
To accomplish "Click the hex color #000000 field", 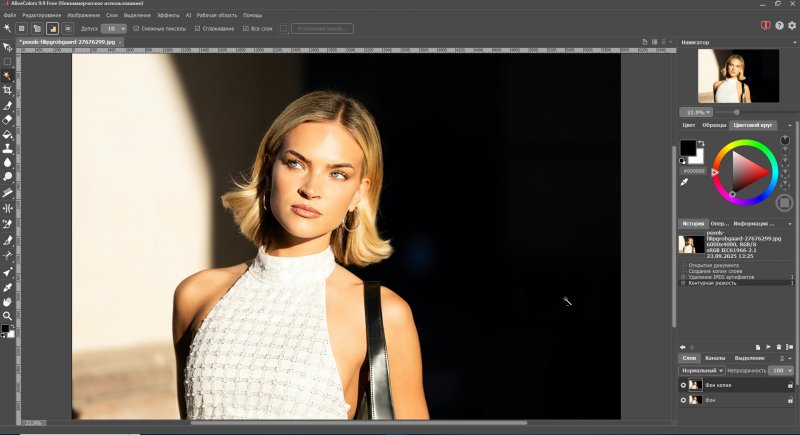I will coord(693,171).
